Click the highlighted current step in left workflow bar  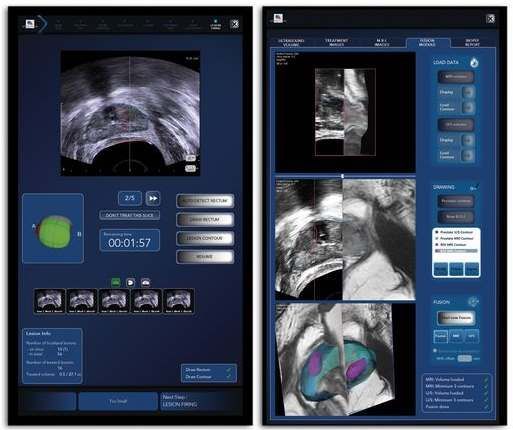point(216,25)
